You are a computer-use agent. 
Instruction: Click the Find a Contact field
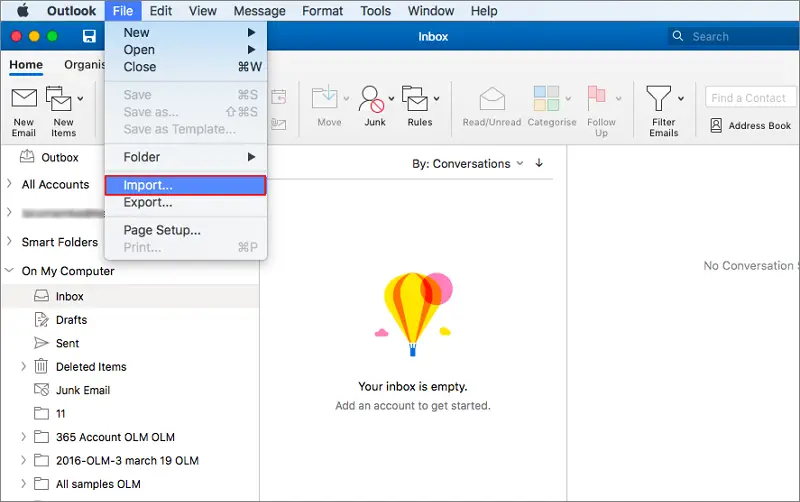coord(751,97)
